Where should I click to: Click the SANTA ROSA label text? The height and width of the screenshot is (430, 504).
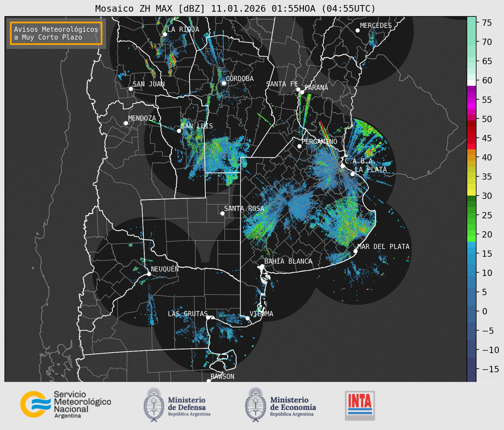244,208
